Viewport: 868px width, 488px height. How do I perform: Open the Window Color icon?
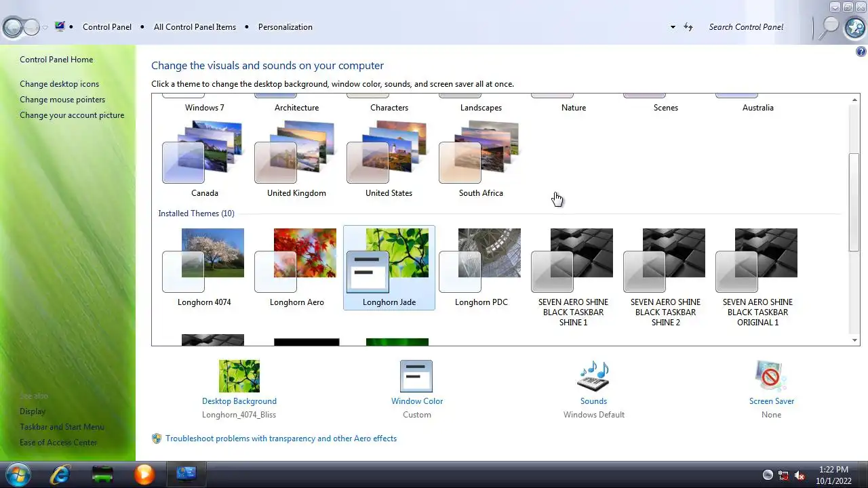(x=416, y=376)
